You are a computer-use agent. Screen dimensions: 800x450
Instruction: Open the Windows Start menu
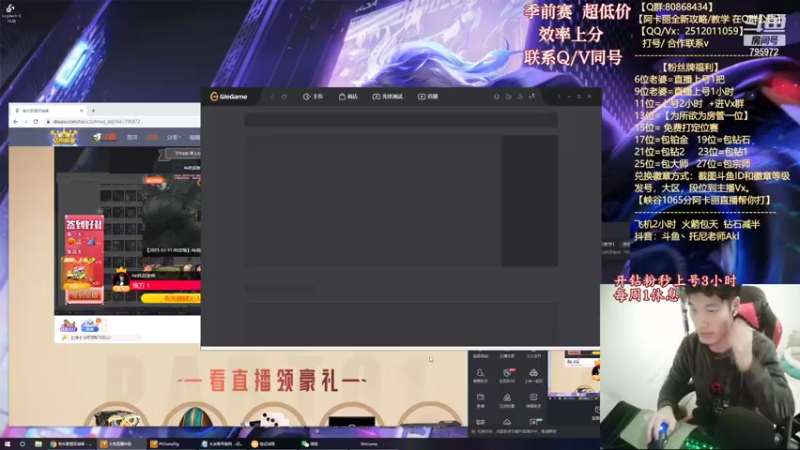pos(7,444)
